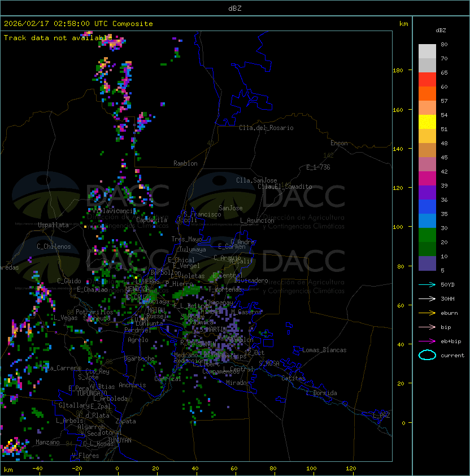Click the cyan 50YD arrow in legend
Screen dimensions: 470x476
427,285
